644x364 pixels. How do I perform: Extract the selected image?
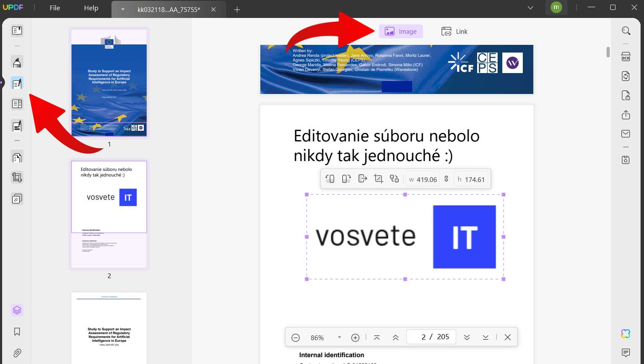[x=362, y=179]
